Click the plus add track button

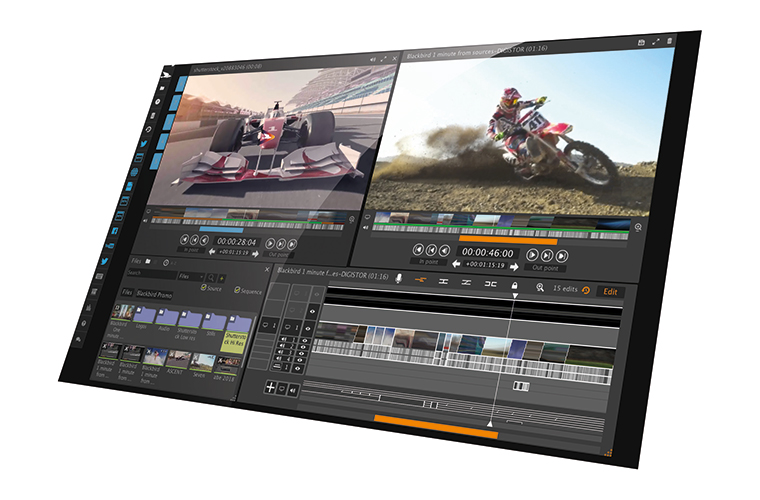[270, 387]
